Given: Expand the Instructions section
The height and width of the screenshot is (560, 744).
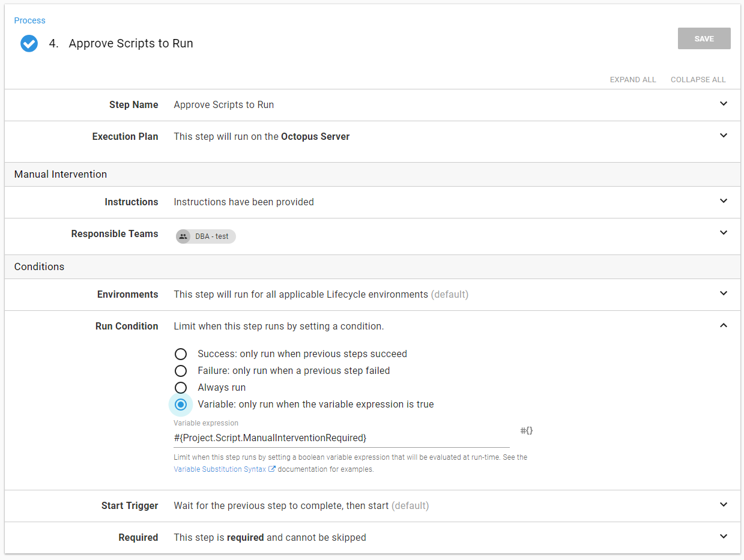Looking at the screenshot, I should [x=724, y=201].
